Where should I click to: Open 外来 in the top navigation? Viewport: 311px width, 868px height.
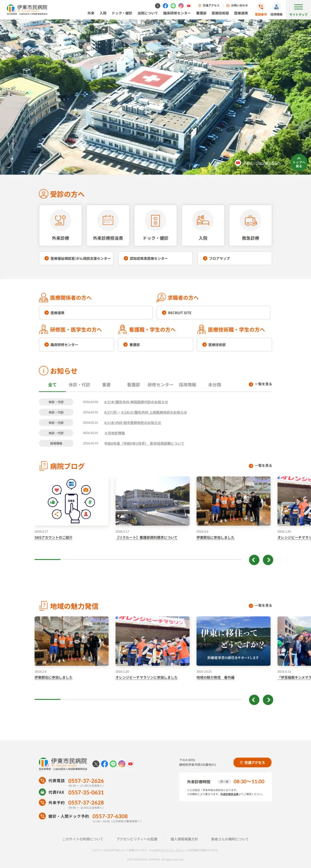click(x=91, y=13)
